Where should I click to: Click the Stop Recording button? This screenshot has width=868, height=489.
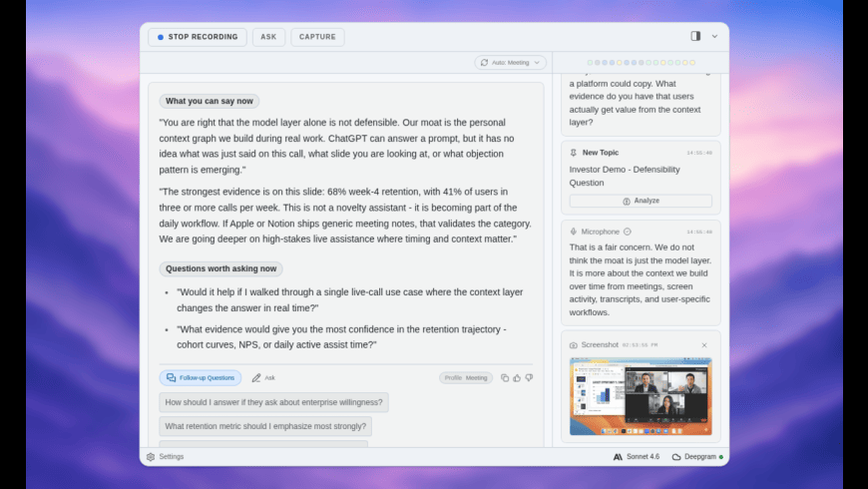(x=198, y=37)
